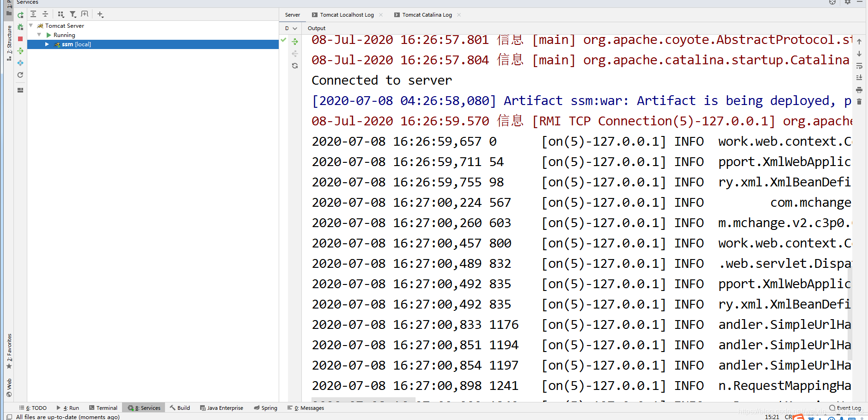
Task: Open the Spring tool window
Action: coord(266,408)
